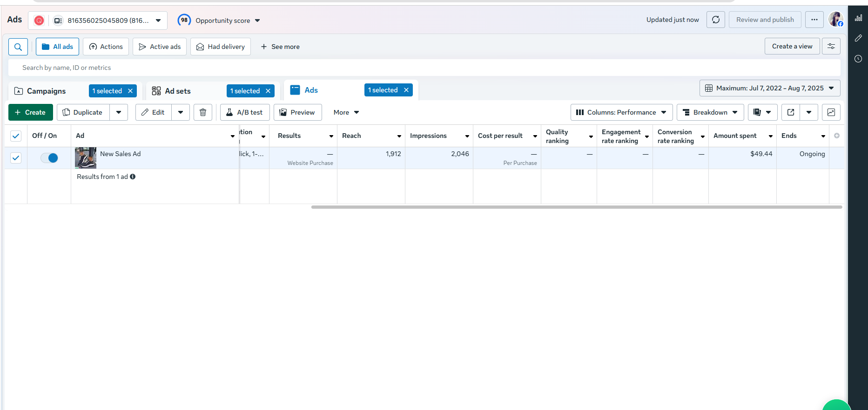Viewport: 868px width, 410px height.
Task: Open the export options dropdown arrow
Action: (809, 112)
